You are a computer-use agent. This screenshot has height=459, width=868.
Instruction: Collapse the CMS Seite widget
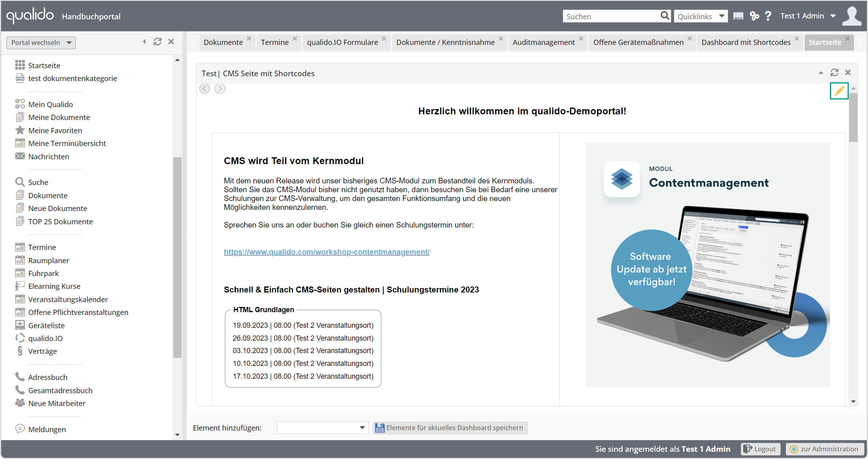tap(821, 73)
